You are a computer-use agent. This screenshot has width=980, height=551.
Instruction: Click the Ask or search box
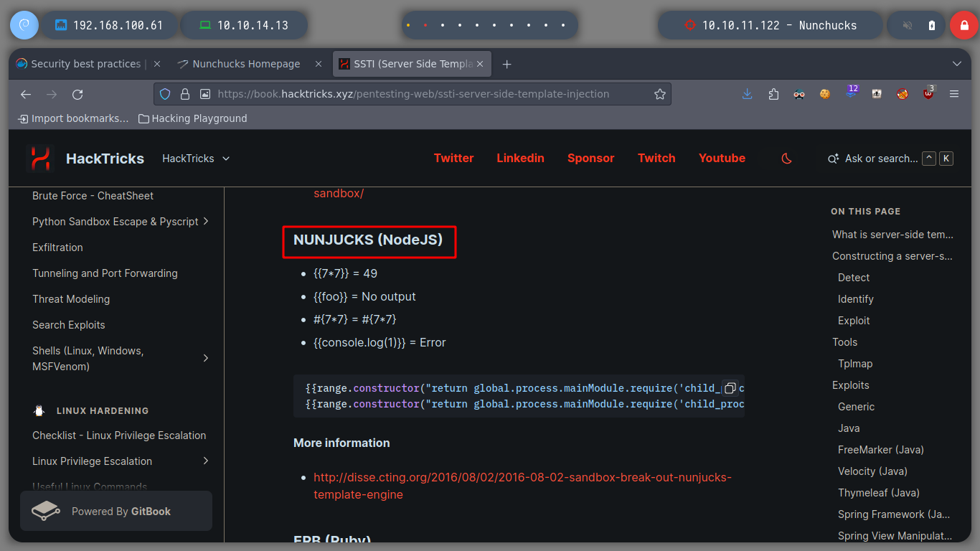point(890,159)
